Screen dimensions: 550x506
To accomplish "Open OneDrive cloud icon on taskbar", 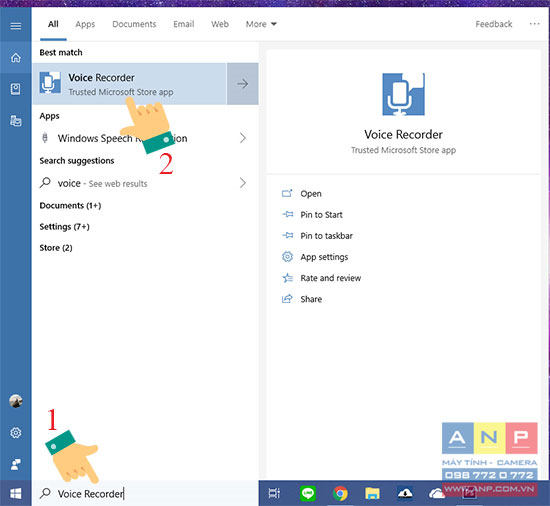I will coord(437,494).
